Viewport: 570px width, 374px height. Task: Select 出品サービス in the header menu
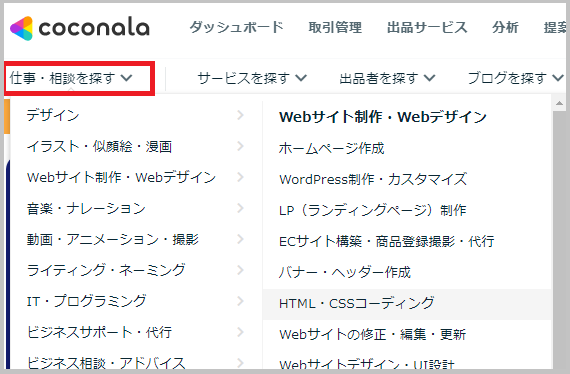tap(427, 27)
